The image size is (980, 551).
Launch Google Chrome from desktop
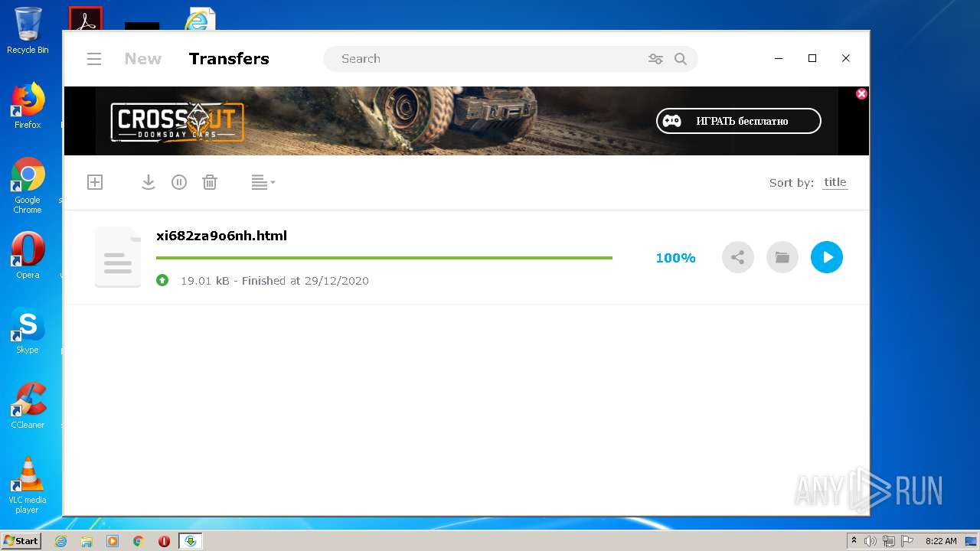[x=28, y=185]
